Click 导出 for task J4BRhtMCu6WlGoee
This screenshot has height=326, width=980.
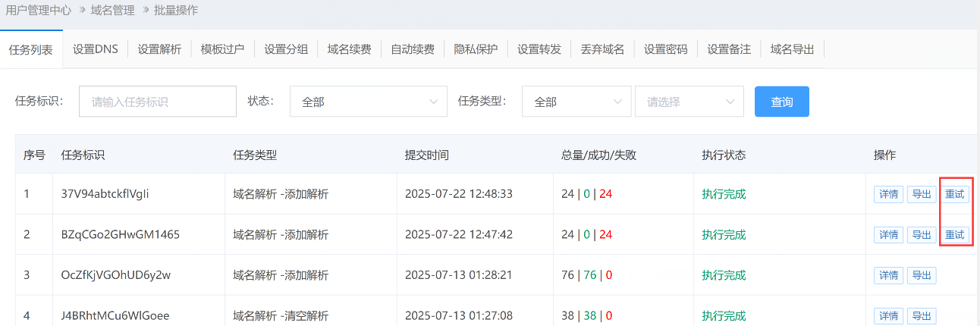pos(922,315)
